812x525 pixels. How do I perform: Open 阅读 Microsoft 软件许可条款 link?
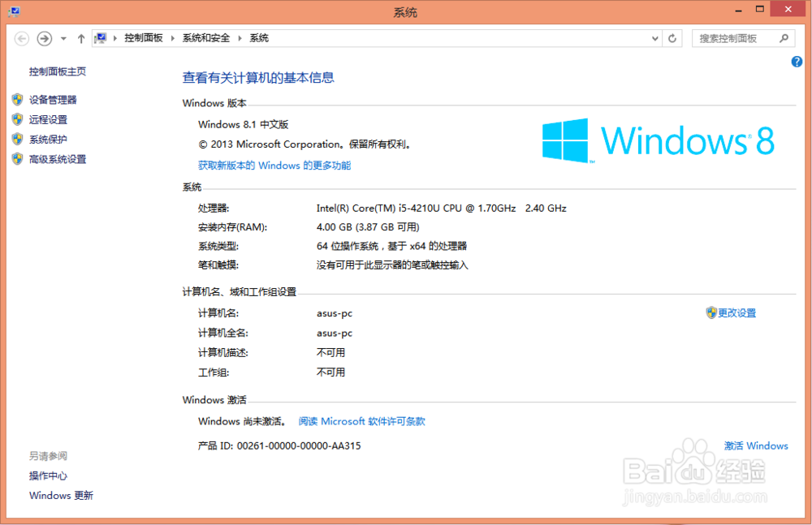pos(361,421)
